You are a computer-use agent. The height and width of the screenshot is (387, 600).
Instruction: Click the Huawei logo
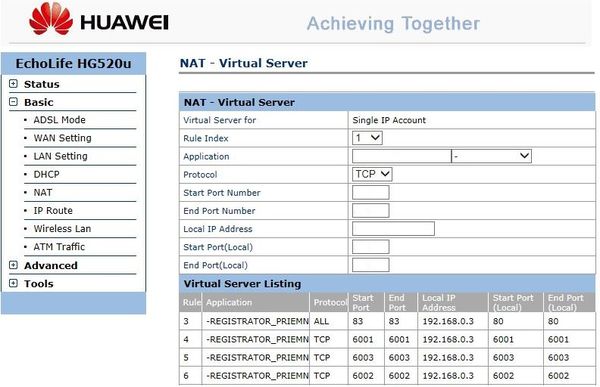pyautogui.click(x=99, y=19)
